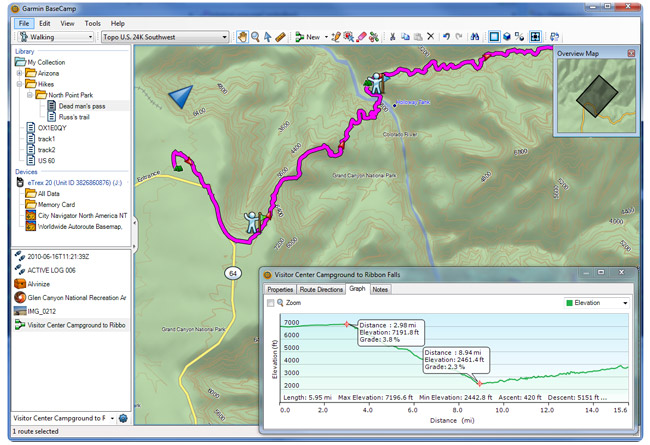The image size is (650, 445).
Task: Select the Erase tool
Action: click(361, 37)
